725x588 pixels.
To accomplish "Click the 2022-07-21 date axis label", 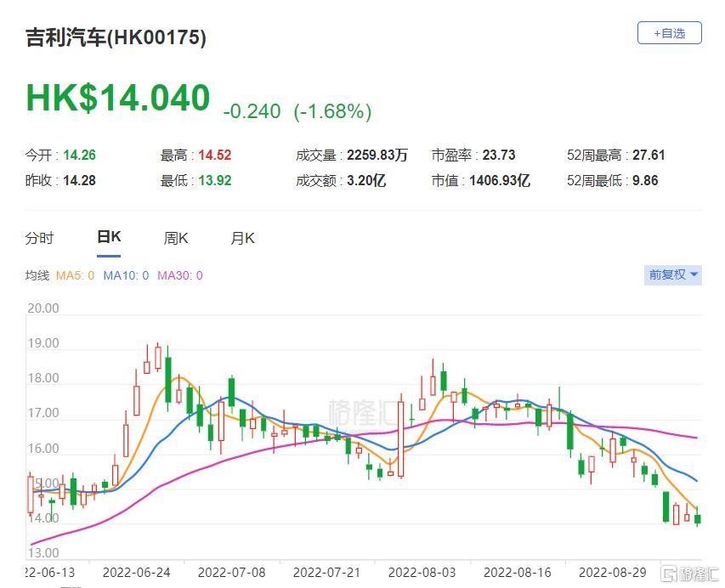I will coord(326,573).
